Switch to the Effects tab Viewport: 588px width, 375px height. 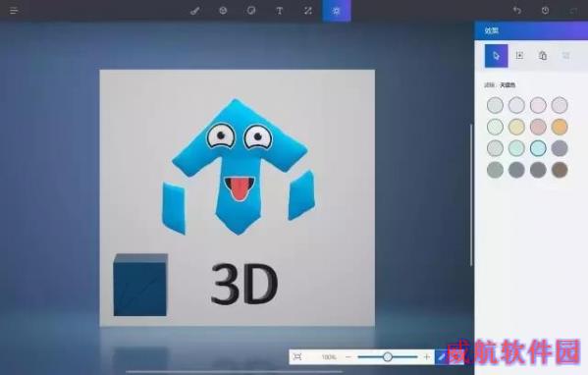tap(337, 11)
